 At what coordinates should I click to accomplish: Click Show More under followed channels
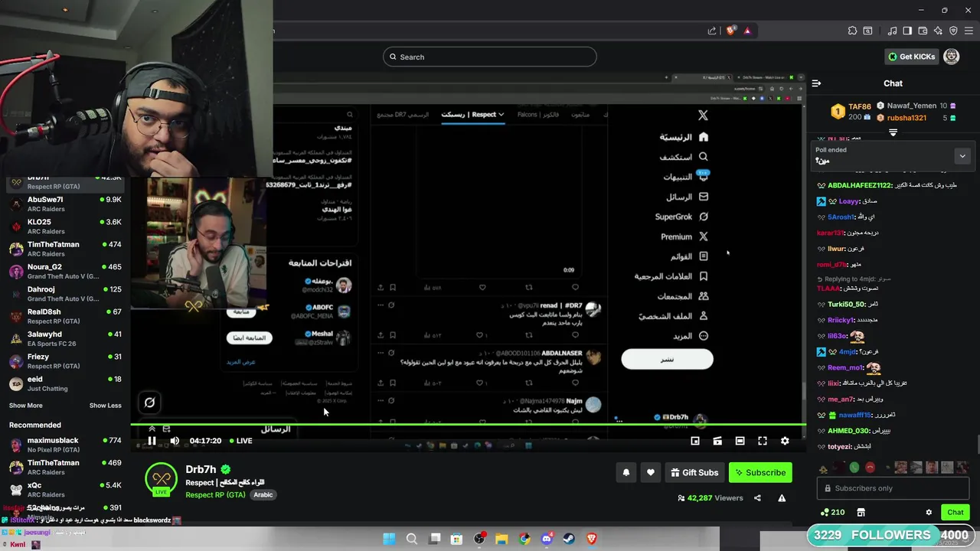[26, 406]
